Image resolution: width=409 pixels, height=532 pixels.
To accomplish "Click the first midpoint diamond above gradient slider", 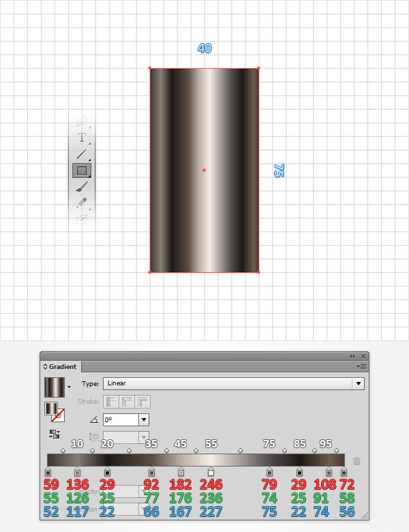I will point(63,451).
